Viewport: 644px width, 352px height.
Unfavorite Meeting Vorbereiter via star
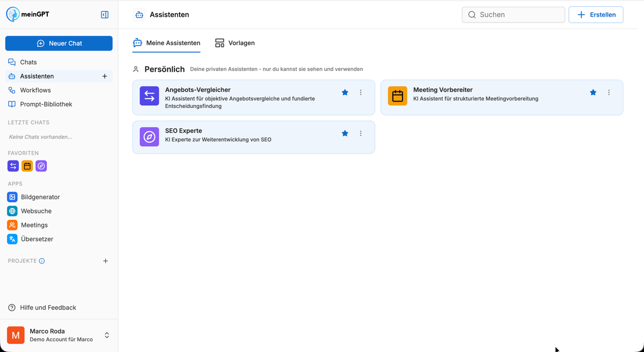[x=593, y=93]
